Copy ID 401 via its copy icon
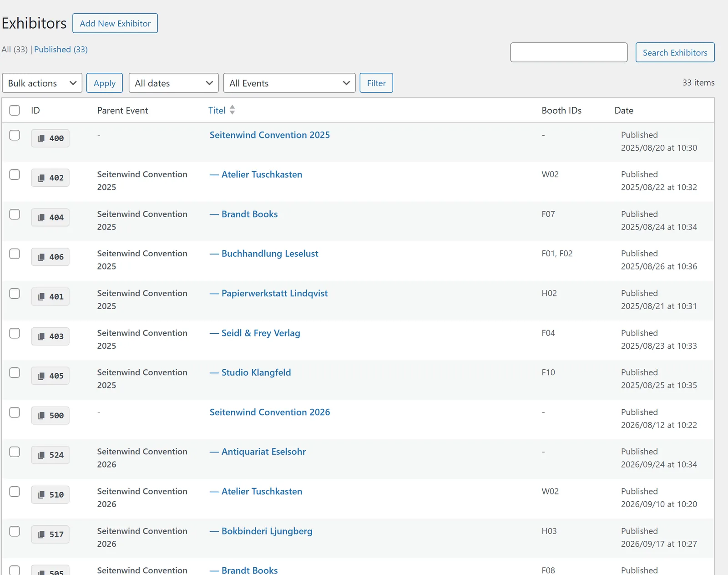 (41, 297)
